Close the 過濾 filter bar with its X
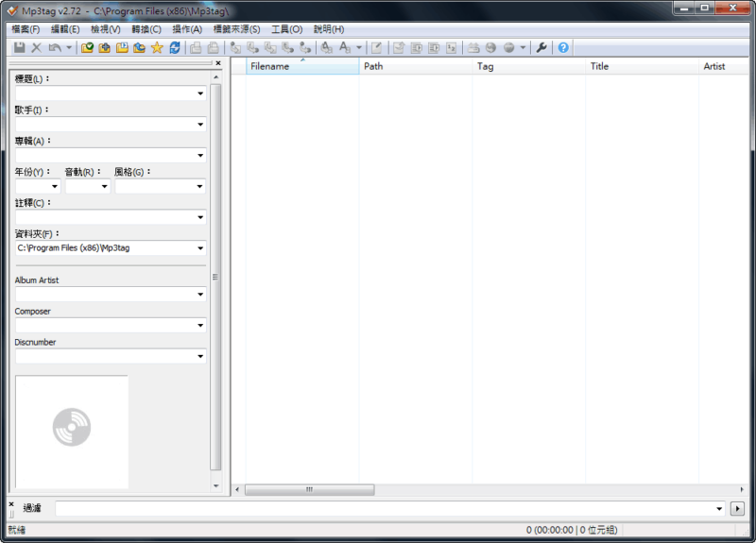 (11, 504)
